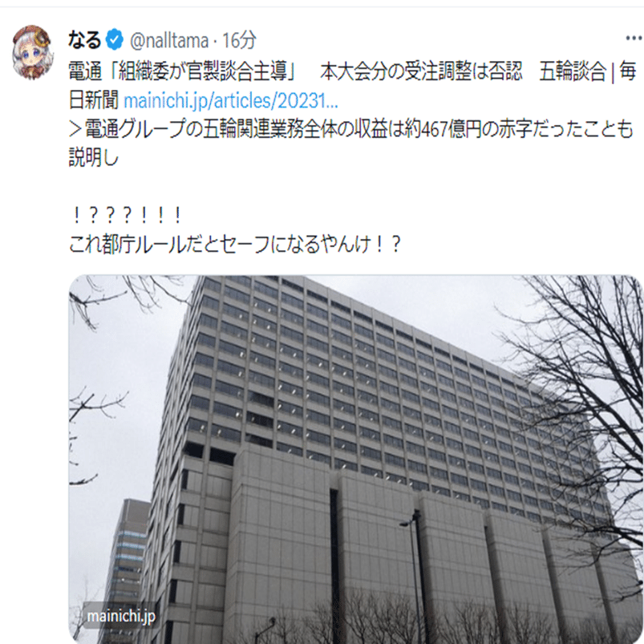Click headline text 電通「組織委が官製談合主導」
The height and width of the screenshot is (644, 644).
click(x=182, y=71)
